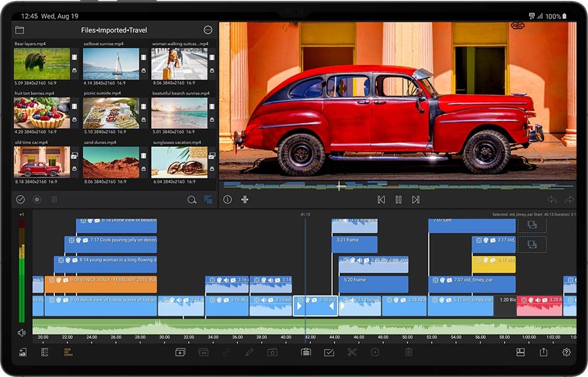
Task: Click the add clip plus icon in toolbar
Action: tap(180, 352)
